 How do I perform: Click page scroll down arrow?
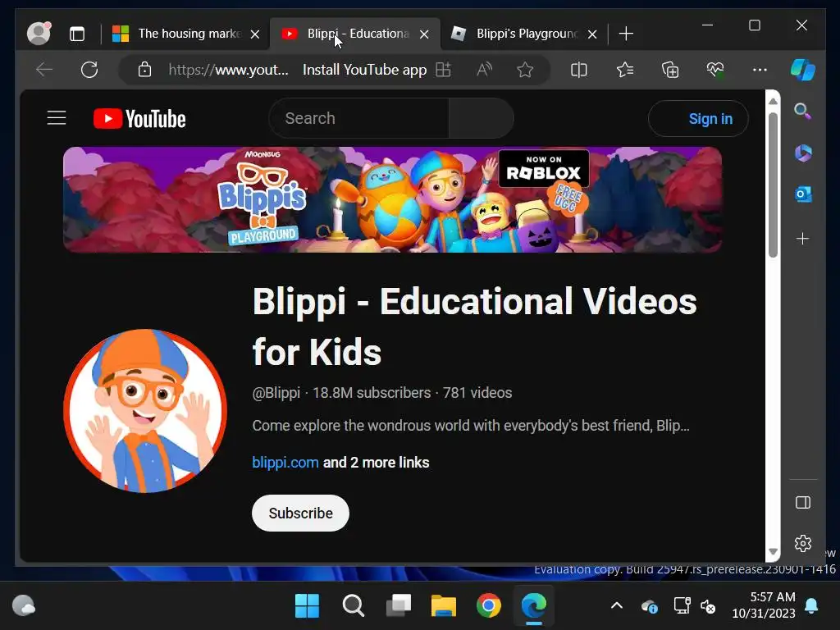pyautogui.click(x=773, y=552)
